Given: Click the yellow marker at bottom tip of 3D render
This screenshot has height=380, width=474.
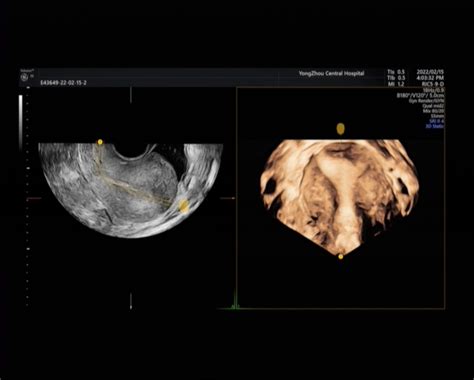Looking at the screenshot, I should 340,257.
